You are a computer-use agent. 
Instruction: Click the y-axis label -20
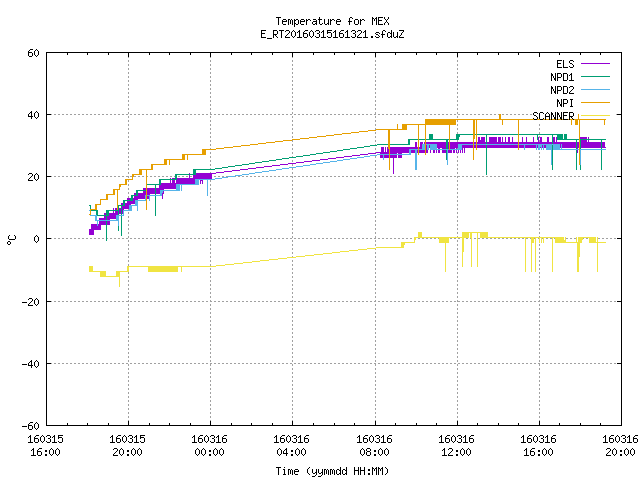point(31,302)
